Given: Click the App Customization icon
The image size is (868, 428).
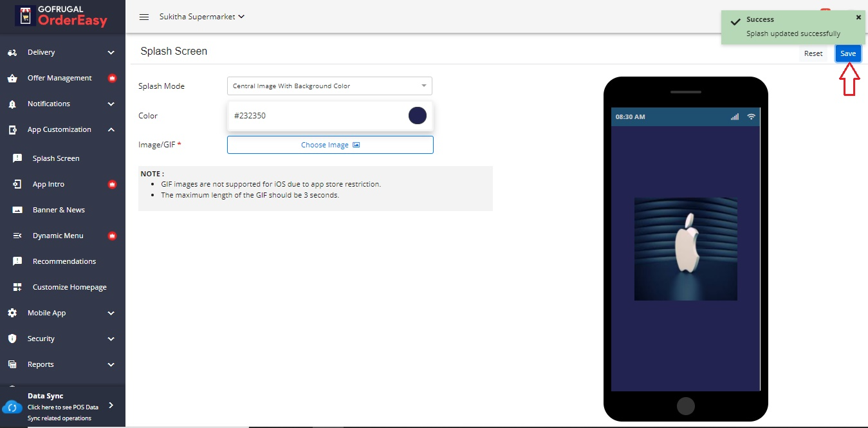Looking at the screenshot, I should (x=12, y=130).
